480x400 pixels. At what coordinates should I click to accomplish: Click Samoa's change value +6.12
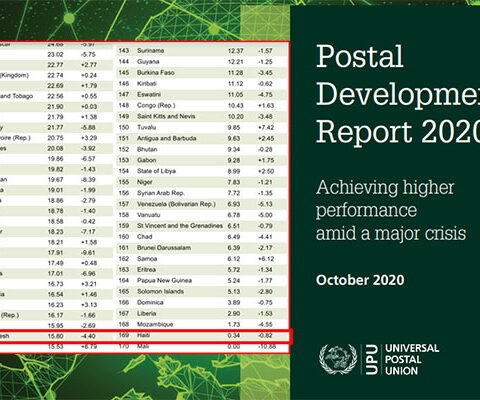click(x=266, y=259)
